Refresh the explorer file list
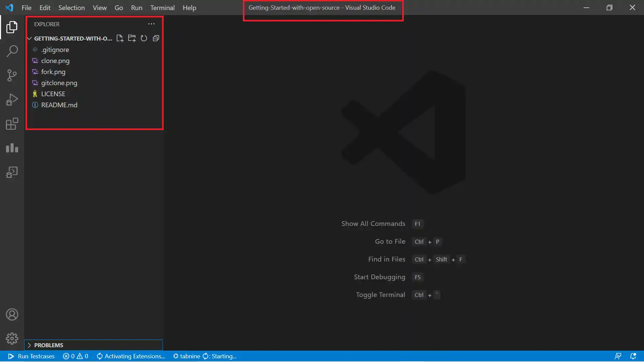This screenshot has height=362, width=644. click(144, 38)
